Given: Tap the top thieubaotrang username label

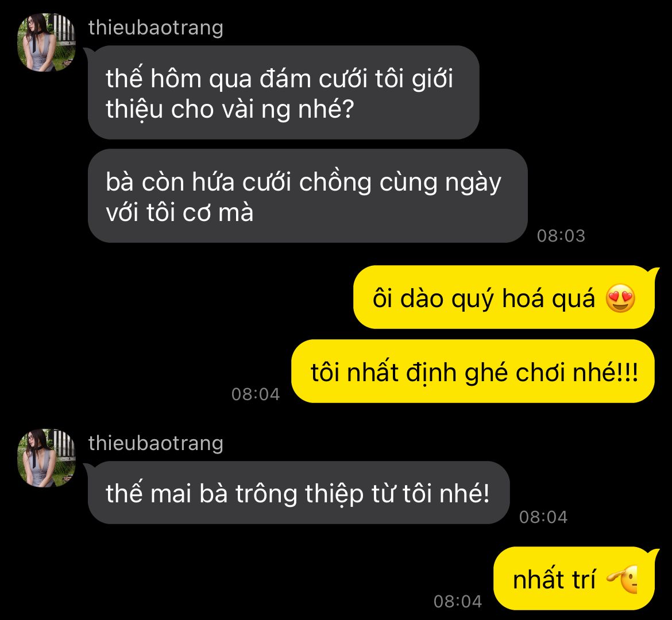Looking at the screenshot, I should tap(156, 28).
